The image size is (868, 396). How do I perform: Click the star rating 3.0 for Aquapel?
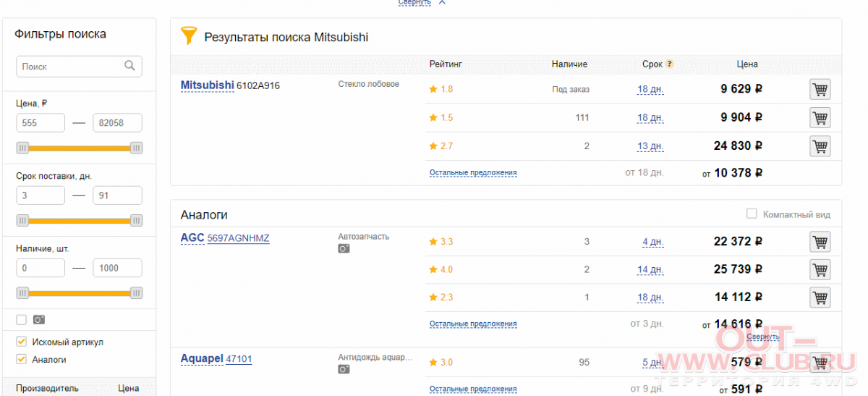441,362
